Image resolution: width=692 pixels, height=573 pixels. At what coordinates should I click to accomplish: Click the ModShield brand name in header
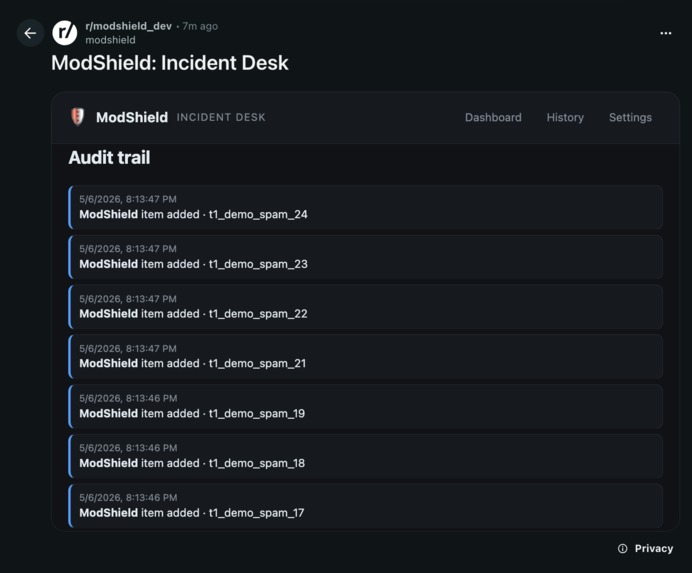132,117
